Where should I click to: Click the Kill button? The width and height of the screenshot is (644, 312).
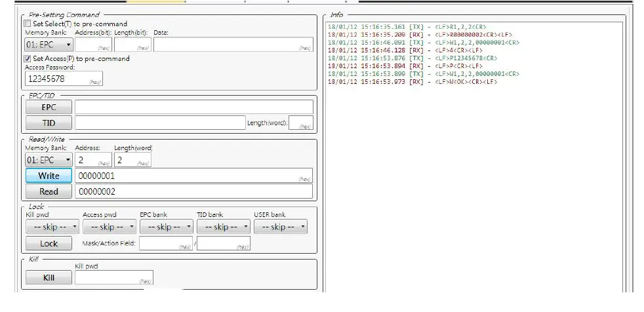click(49, 278)
